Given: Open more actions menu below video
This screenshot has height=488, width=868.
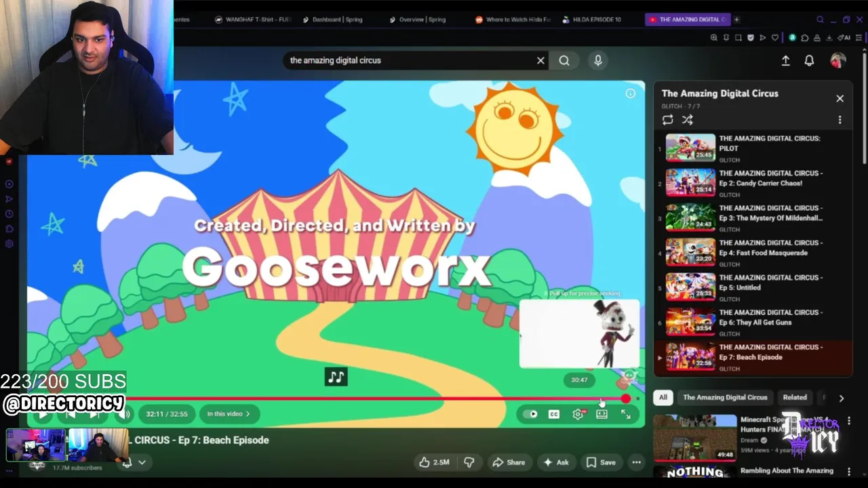Looking at the screenshot, I should [636, 462].
